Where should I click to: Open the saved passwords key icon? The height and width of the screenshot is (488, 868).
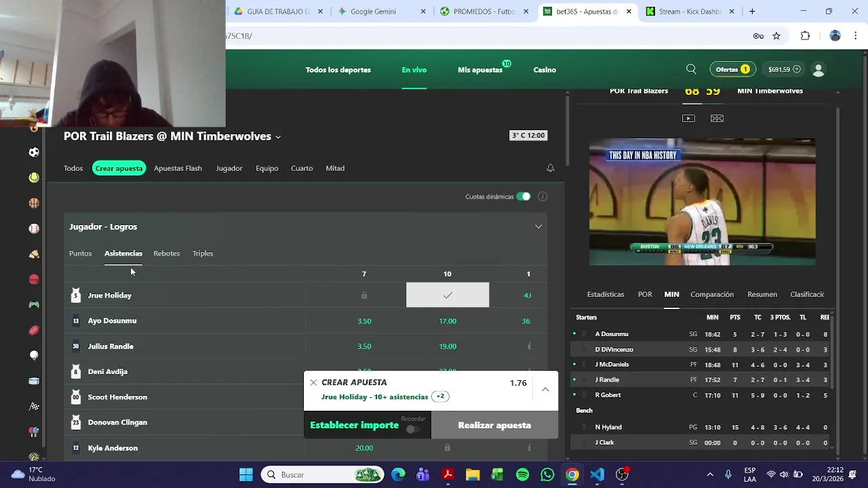(758, 36)
